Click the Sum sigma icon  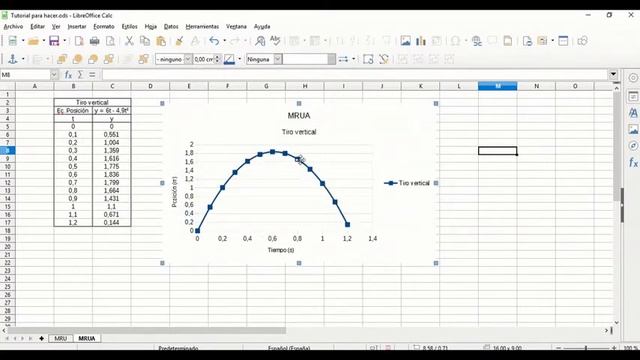tap(80, 75)
